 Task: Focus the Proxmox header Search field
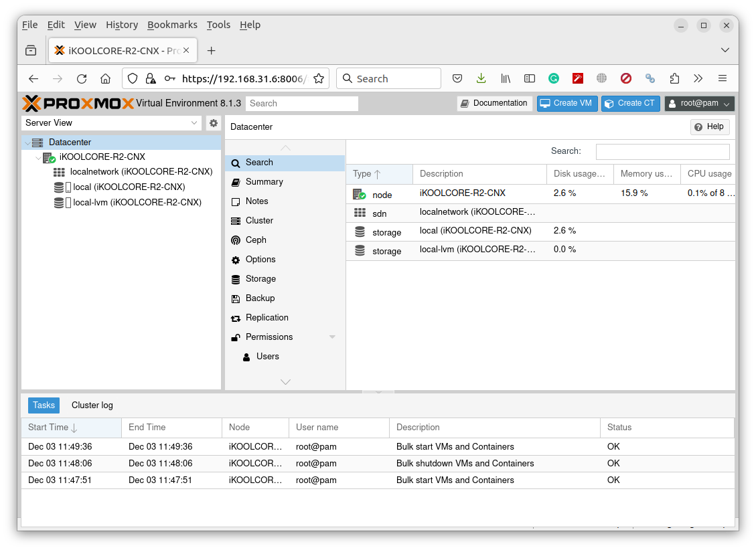302,104
